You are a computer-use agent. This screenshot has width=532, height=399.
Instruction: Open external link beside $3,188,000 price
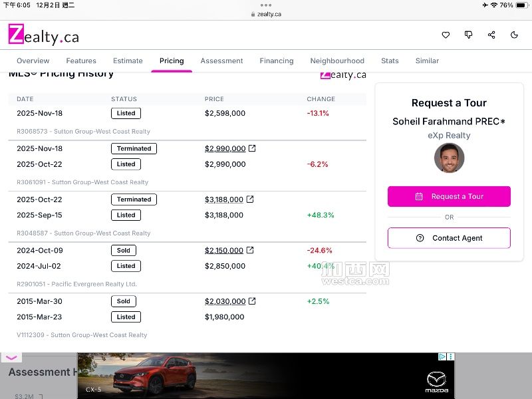(250, 199)
